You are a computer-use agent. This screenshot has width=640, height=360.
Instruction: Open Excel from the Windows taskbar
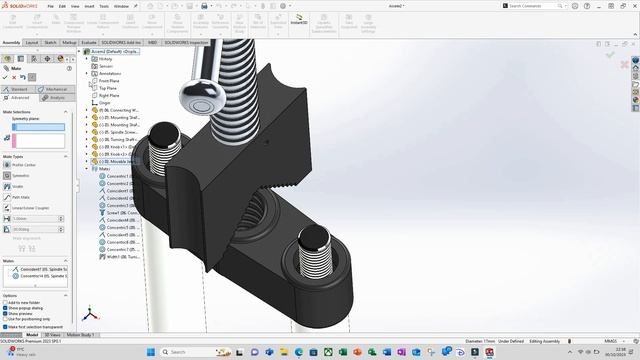tap(343, 352)
